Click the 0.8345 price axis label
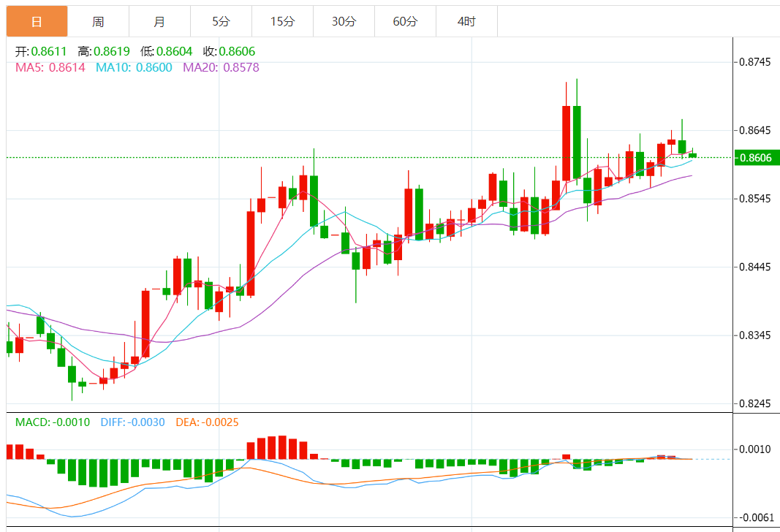This screenshot has width=780, height=532. [x=754, y=335]
